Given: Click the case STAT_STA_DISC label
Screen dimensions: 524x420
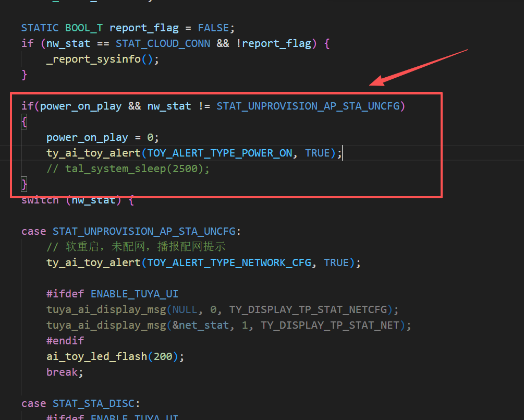Looking at the screenshot, I should tap(80, 403).
